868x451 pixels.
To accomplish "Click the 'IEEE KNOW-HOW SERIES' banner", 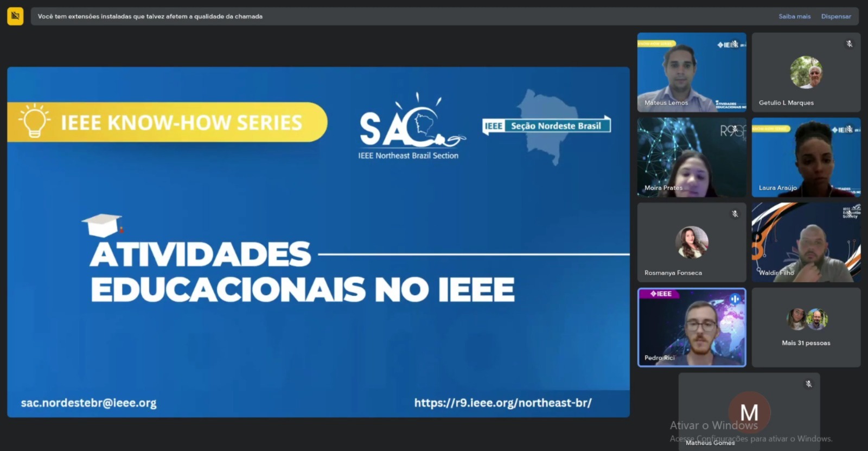I will tap(167, 122).
